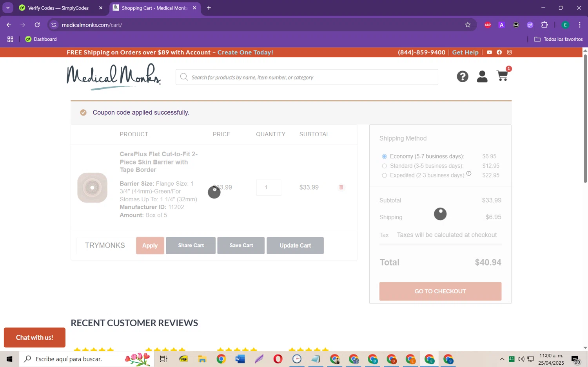Switch to the Verify Codes — SimplyCodes tab
588x367 pixels.
(x=58, y=8)
